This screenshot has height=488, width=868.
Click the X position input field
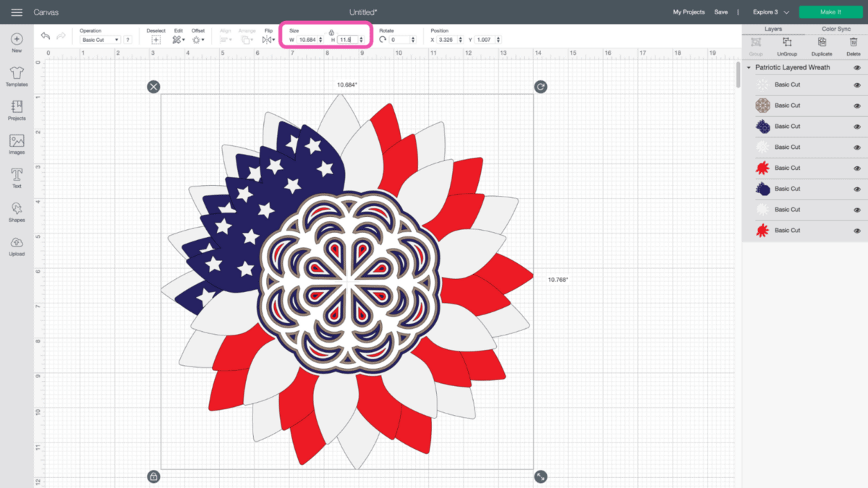[446, 40]
